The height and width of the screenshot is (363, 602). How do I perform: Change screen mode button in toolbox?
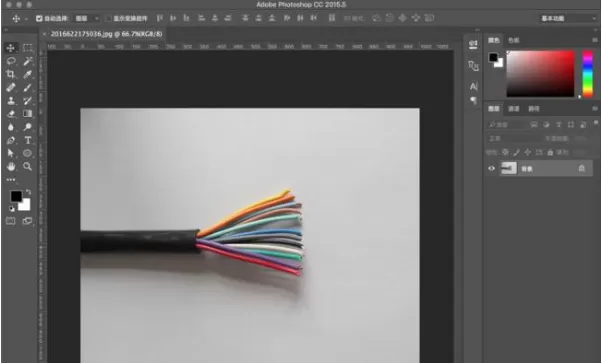pos(27,221)
